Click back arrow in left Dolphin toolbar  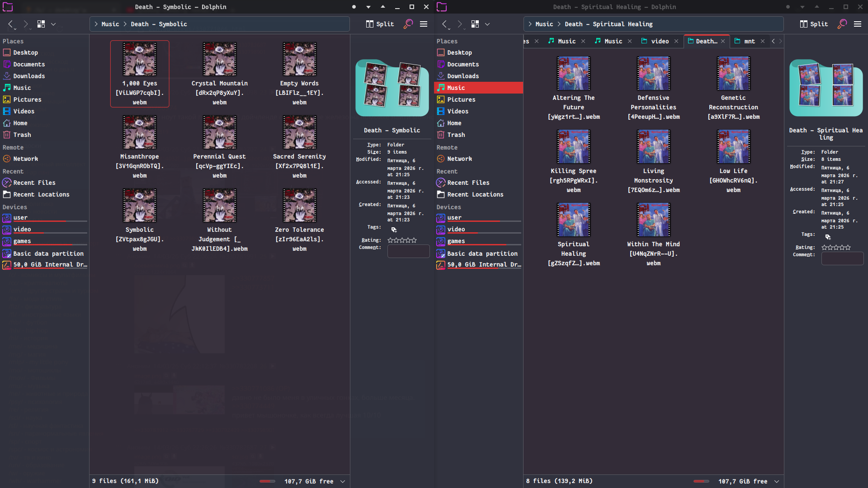click(11, 24)
